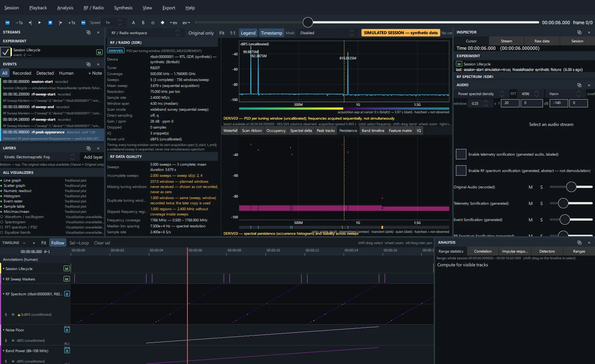Image resolution: width=595 pixels, height=364 pixels.
Task: Toggle the Legend overlay button
Action: tap(248, 33)
